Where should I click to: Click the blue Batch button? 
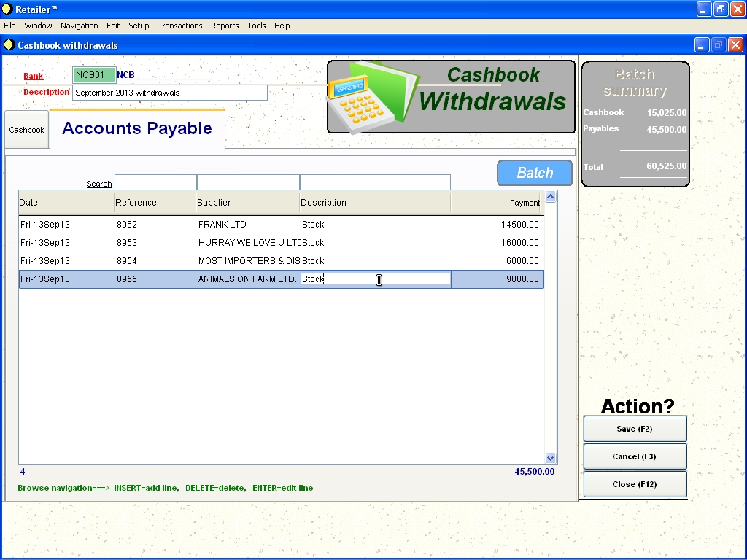coord(535,173)
